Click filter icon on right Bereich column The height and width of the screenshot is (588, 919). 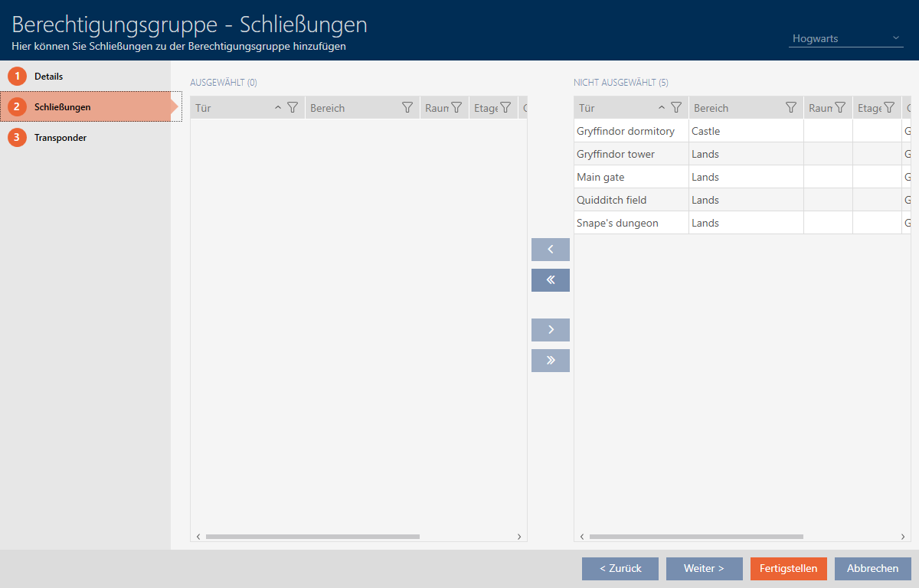point(791,108)
